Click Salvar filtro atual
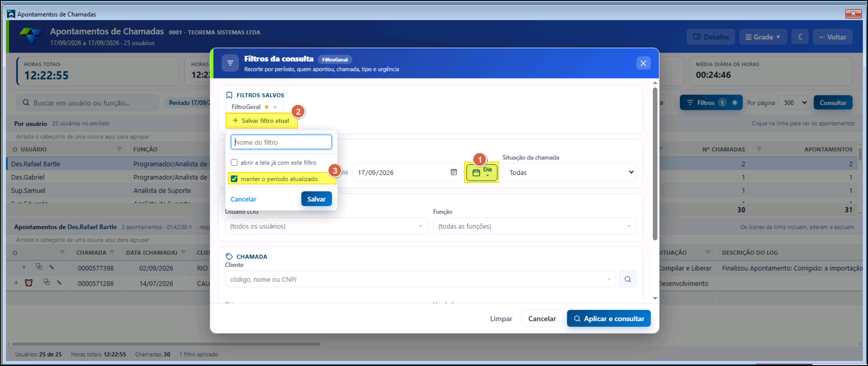 [x=261, y=121]
